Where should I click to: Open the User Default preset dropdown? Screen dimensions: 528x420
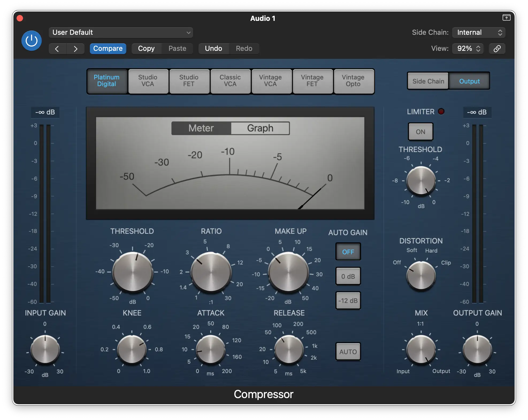tap(121, 33)
